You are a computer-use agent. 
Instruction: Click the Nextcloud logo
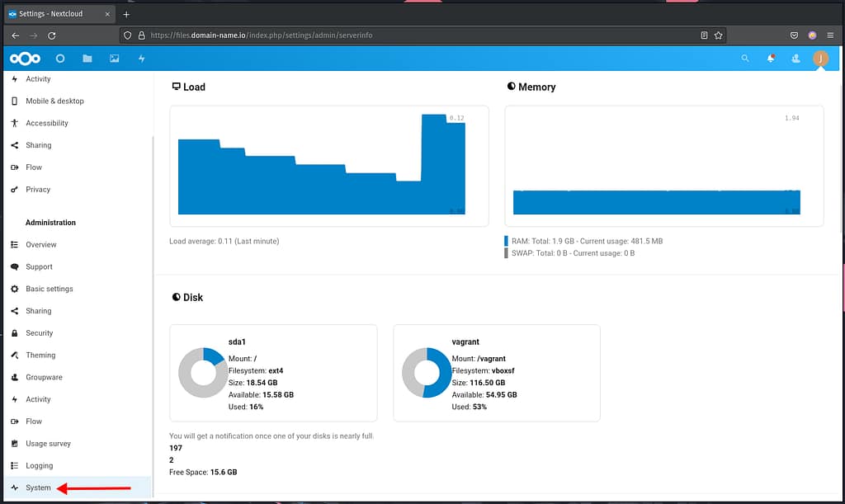click(x=24, y=59)
